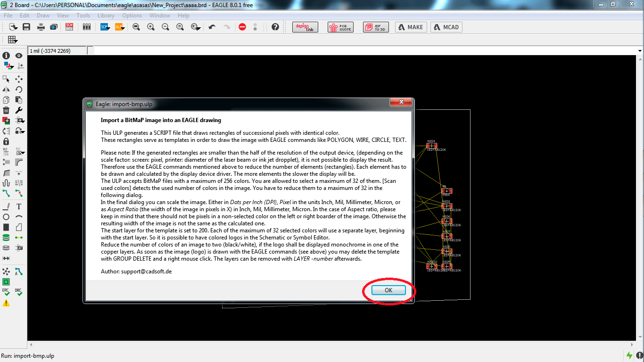Screen dimensions: 644x362
Task: Expand command history dropdown arrow
Action: (x=639, y=50)
